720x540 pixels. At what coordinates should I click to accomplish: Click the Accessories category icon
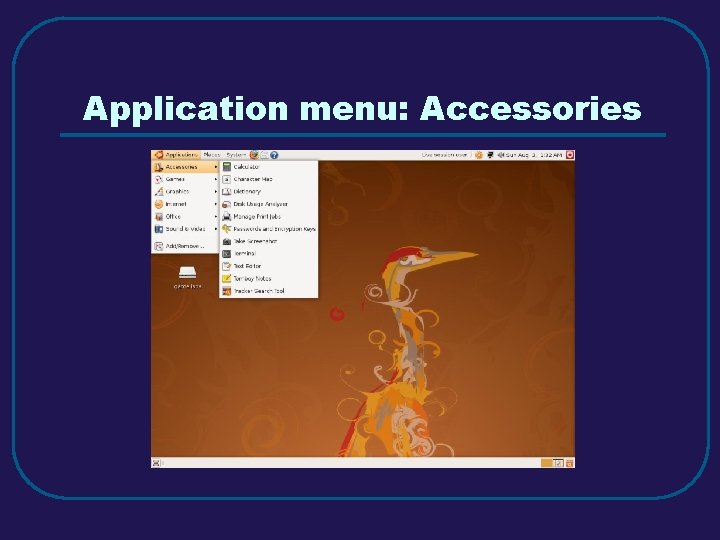pyautogui.click(x=159, y=167)
